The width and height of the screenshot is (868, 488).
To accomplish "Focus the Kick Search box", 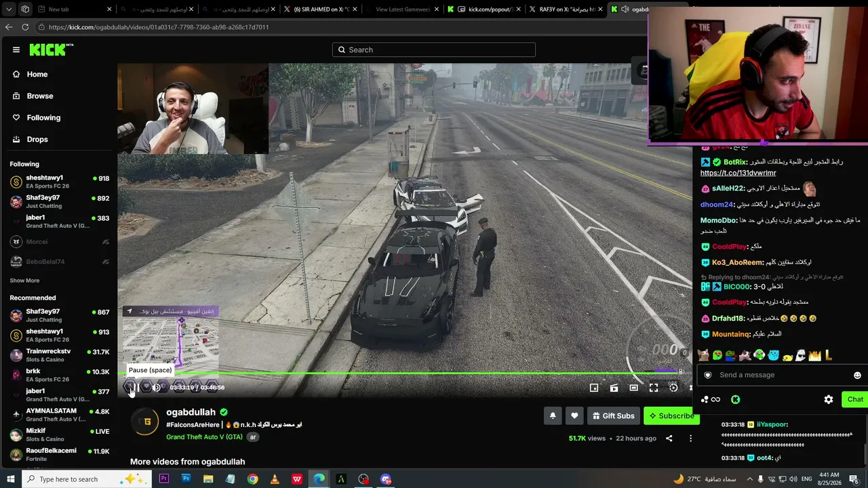I will [x=434, y=49].
